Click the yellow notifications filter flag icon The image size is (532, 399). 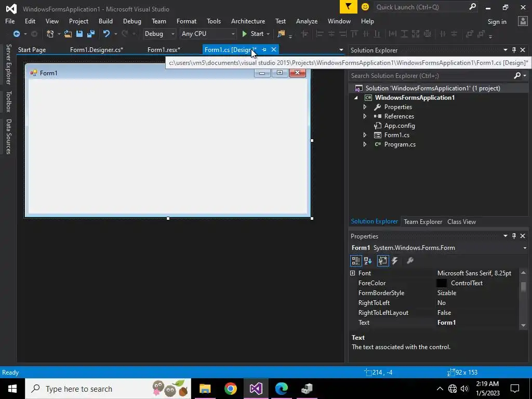pyautogui.click(x=348, y=7)
